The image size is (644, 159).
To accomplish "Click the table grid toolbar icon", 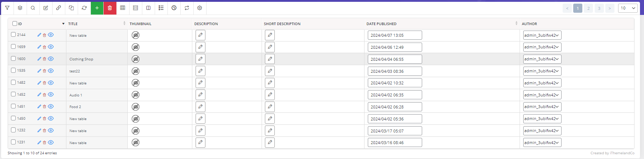I will (123, 8).
